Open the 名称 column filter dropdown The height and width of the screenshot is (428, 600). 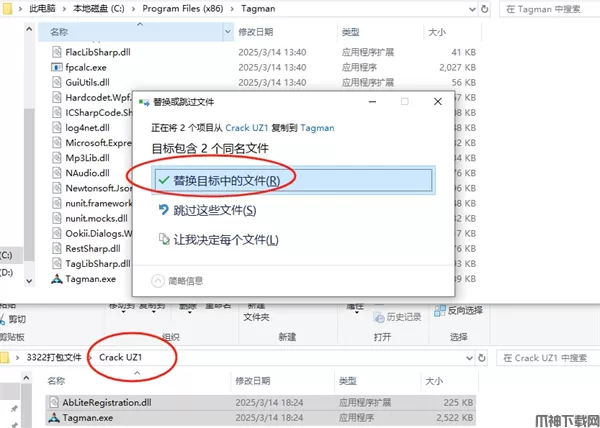pyautogui.click(x=228, y=32)
